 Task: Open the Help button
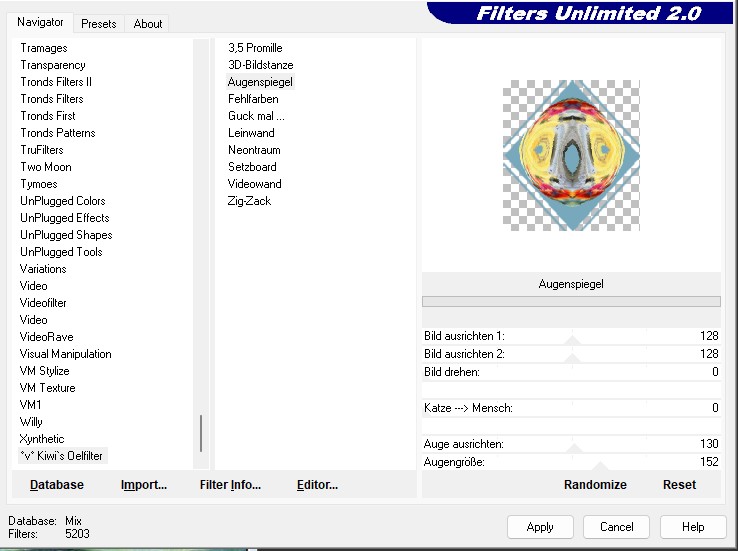pyautogui.click(x=693, y=527)
